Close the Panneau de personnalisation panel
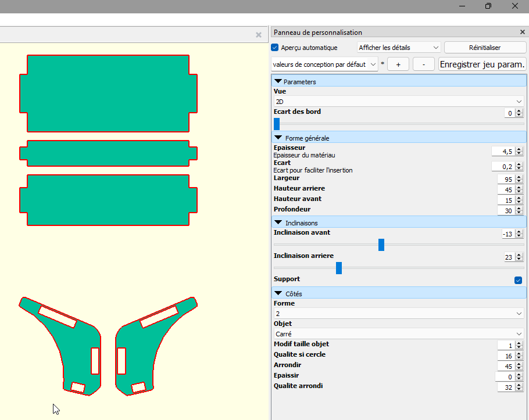 (522, 33)
